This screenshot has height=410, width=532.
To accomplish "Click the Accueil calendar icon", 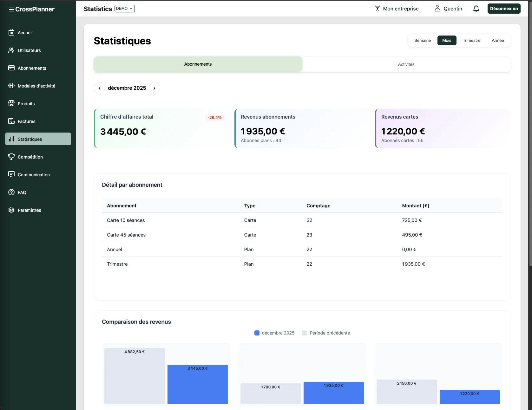I will (x=11, y=32).
